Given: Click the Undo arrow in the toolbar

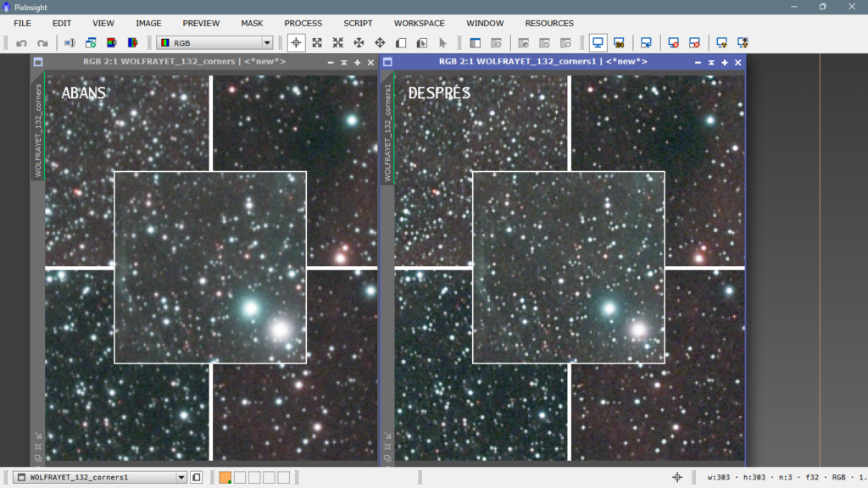Looking at the screenshot, I should tap(21, 42).
